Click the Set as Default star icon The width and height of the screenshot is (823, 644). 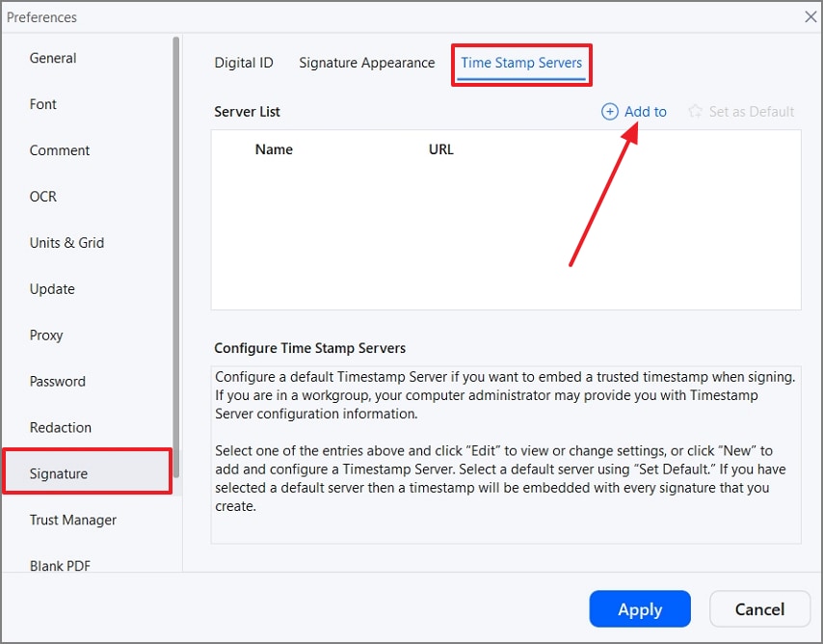tap(695, 112)
